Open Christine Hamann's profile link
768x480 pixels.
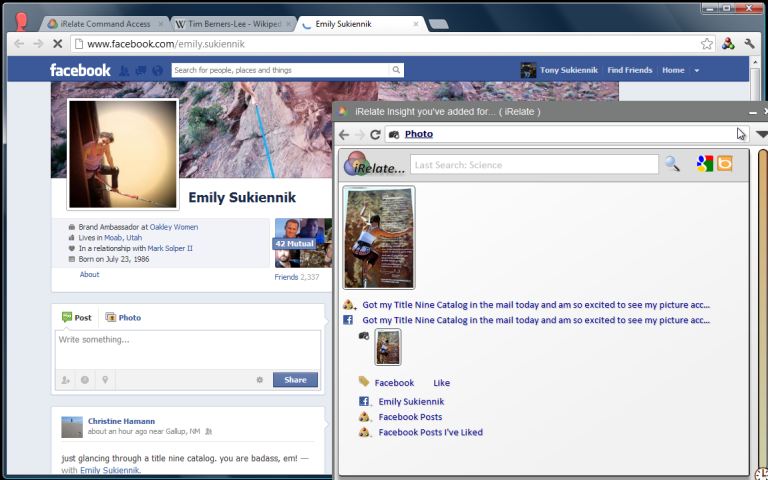pos(121,421)
